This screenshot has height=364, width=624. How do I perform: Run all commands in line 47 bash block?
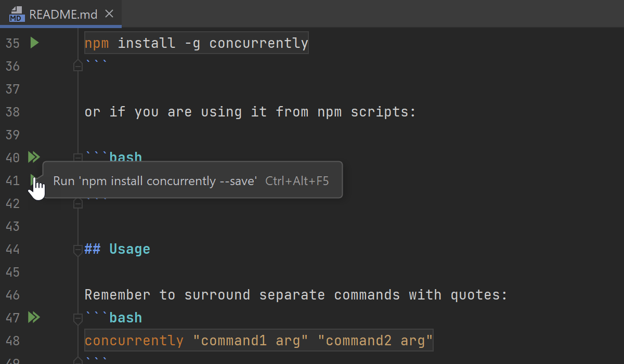pos(34,317)
